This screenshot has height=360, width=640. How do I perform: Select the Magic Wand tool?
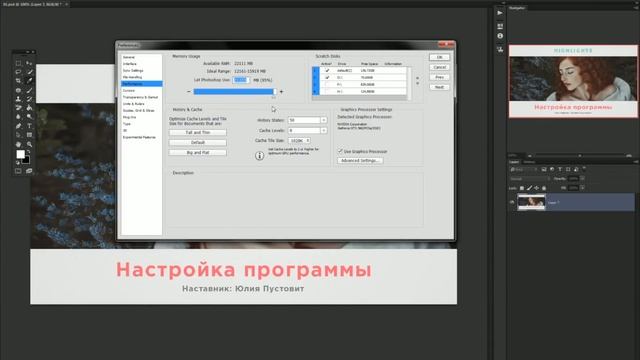tap(29, 72)
